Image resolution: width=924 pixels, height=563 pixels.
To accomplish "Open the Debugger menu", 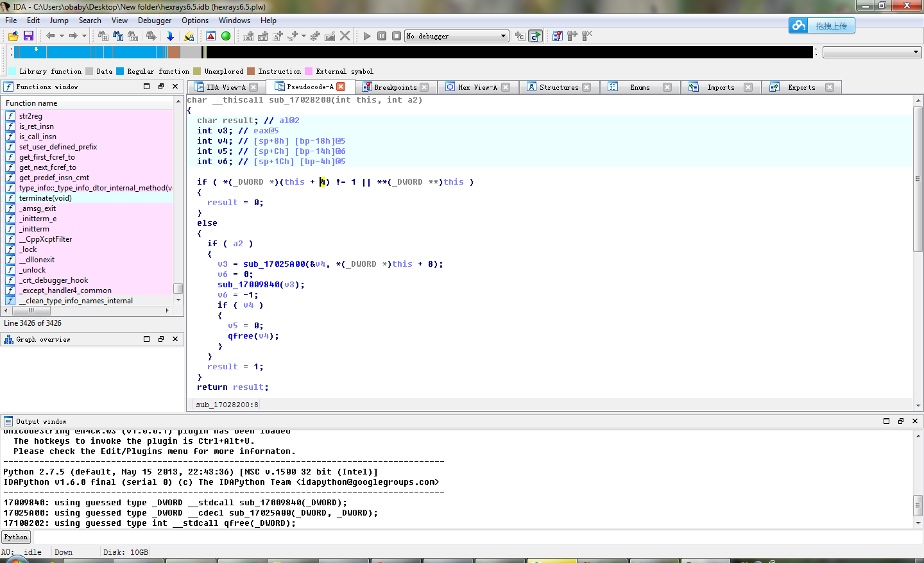I will click(155, 21).
